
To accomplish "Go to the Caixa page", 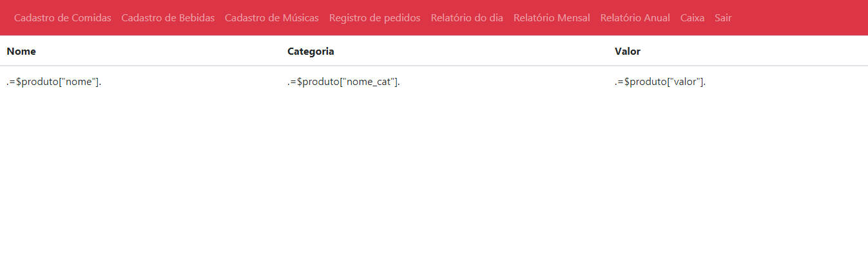I will (x=692, y=18).
